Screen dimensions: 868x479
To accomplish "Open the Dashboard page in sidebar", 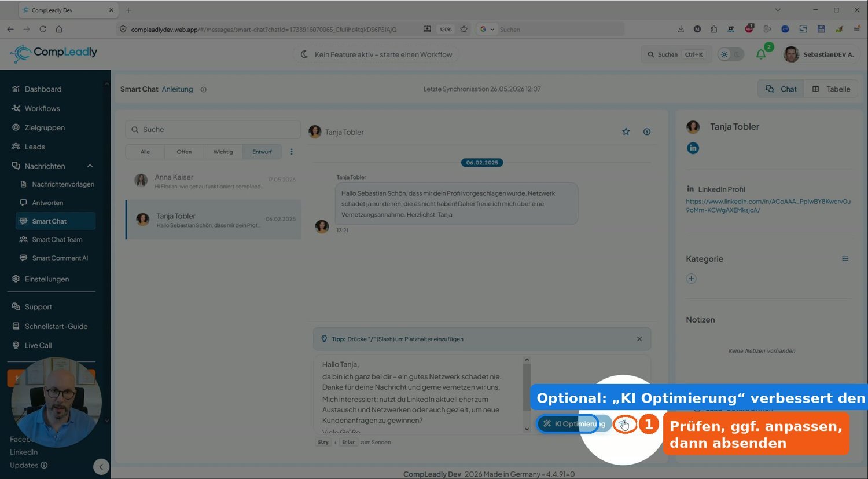I will point(43,89).
